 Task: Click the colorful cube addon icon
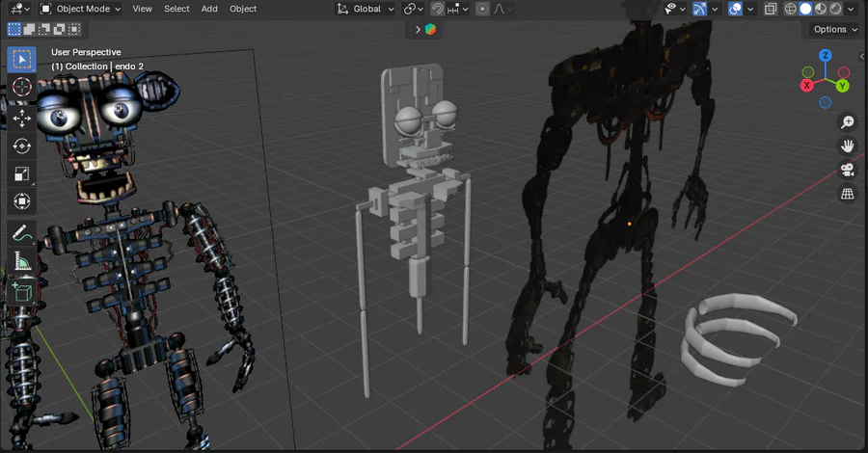tap(430, 29)
